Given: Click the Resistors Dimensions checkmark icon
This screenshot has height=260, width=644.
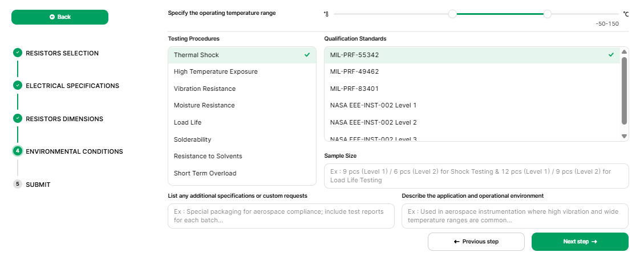Looking at the screenshot, I should tap(18, 119).
